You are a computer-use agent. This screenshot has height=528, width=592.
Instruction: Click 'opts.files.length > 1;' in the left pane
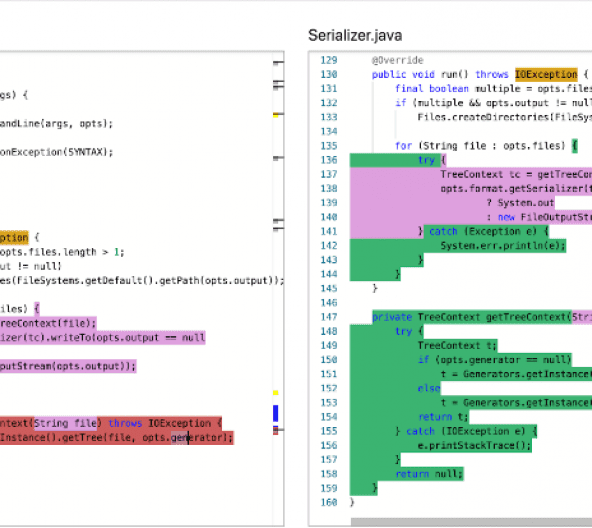(x=62, y=252)
